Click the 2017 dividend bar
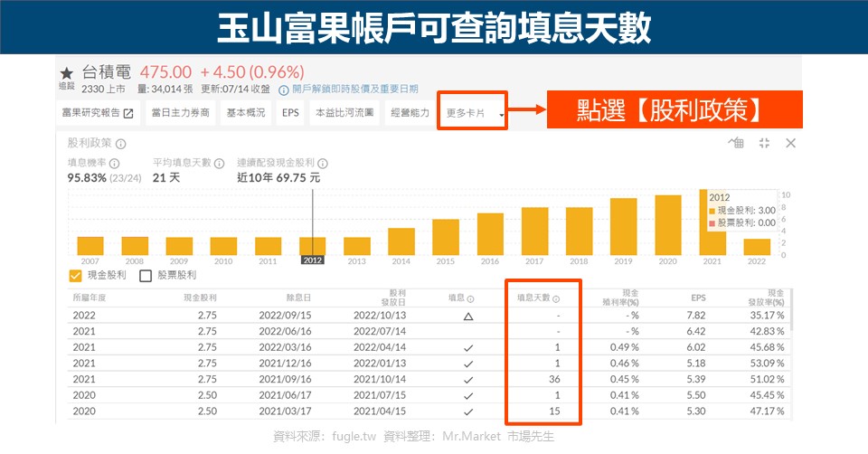The width and height of the screenshot is (868, 454). (534, 232)
